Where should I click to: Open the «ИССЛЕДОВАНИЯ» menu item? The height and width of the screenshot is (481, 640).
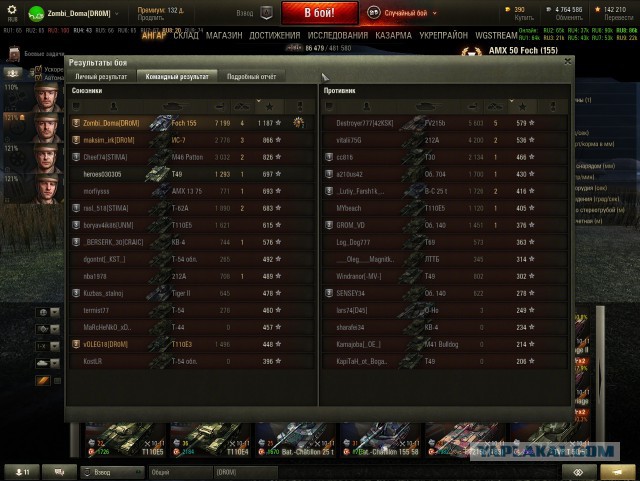[x=338, y=36]
